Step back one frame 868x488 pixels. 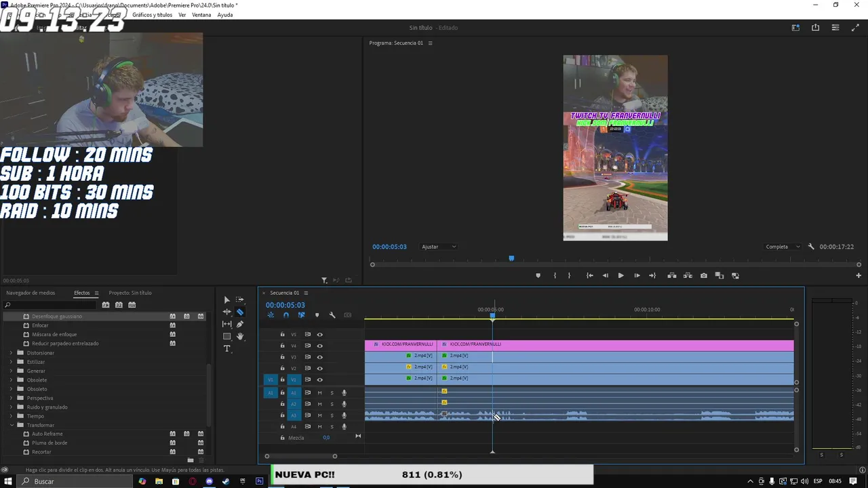pyautogui.click(x=606, y=276)
